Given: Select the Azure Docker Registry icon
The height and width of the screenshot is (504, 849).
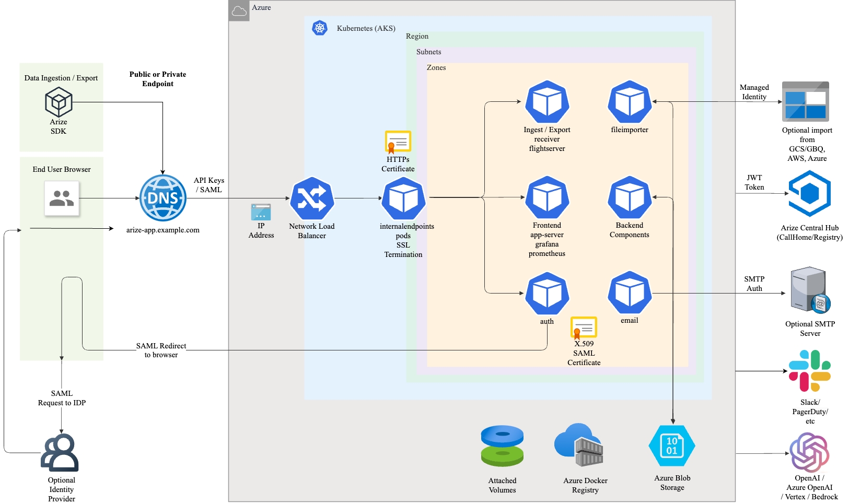Looking at the screenshot, I should pos(579,446).
